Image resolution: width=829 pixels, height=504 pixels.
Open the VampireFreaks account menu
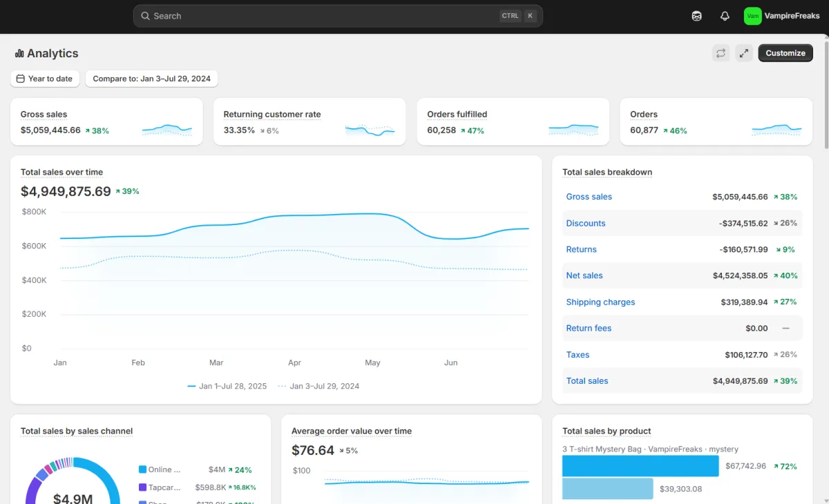pos(782,16)
